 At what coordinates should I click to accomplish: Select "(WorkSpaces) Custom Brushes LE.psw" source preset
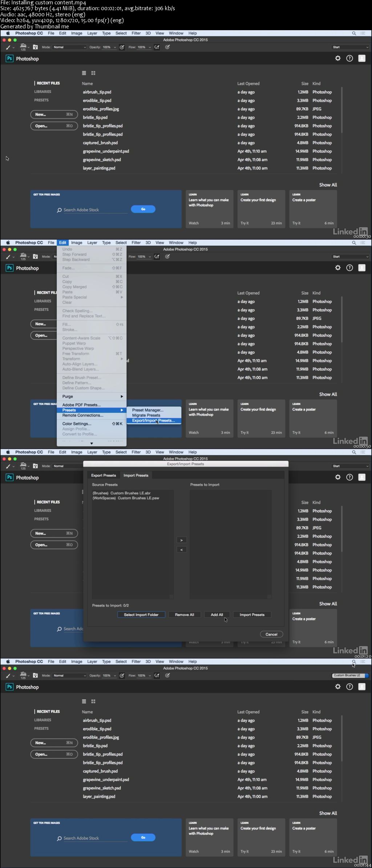click(126, 498)
